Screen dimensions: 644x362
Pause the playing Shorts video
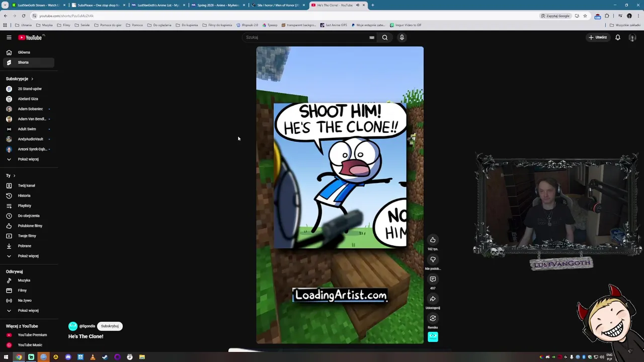[x=340, y=195]
